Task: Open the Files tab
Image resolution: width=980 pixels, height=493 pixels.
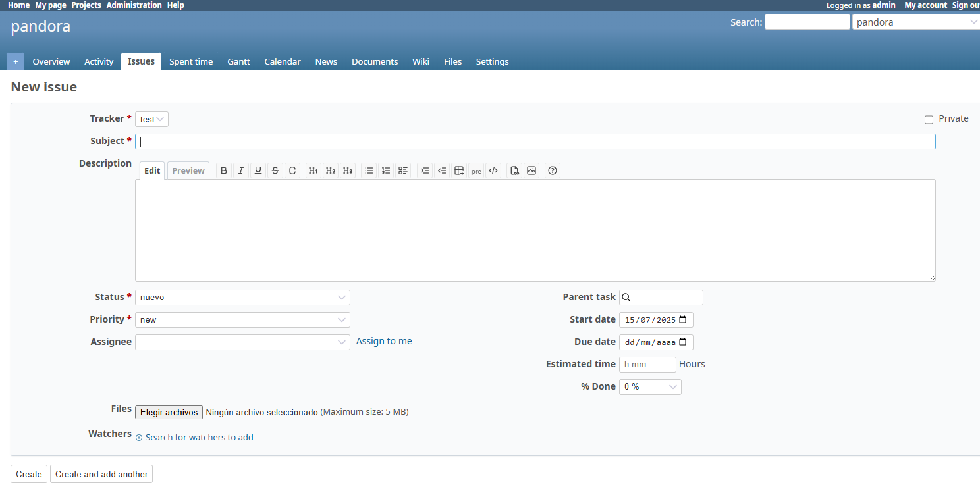Action: click(453, 61)
